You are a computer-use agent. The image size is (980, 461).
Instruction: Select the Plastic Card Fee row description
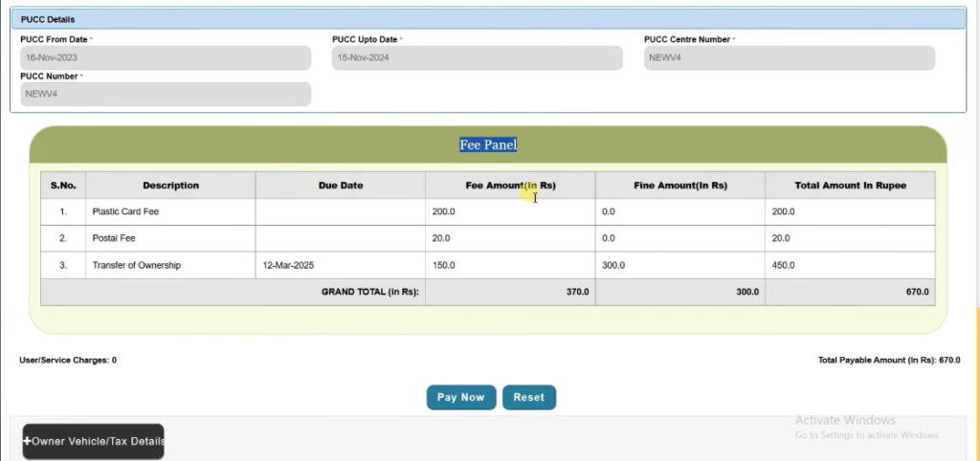(125, 211)
